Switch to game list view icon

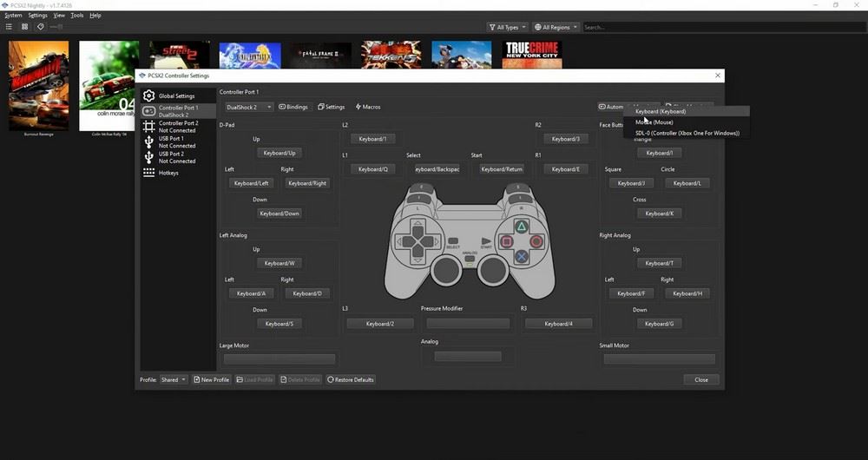coord(9,27)
